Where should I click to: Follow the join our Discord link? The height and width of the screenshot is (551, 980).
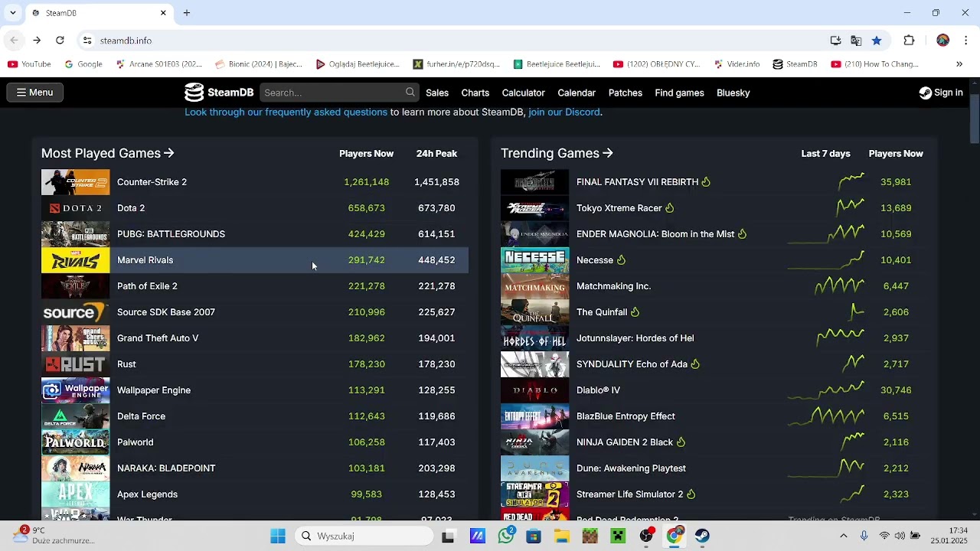point(564,112)
